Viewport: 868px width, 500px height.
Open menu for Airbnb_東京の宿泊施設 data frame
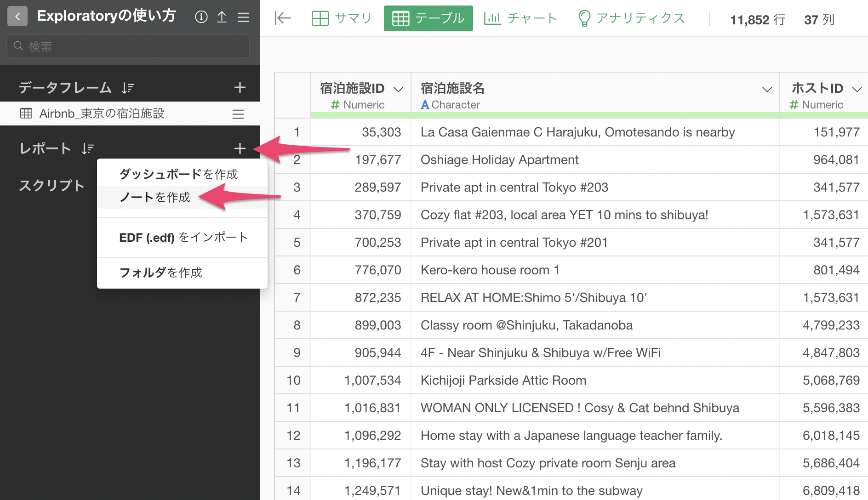[x=238, y=114]
